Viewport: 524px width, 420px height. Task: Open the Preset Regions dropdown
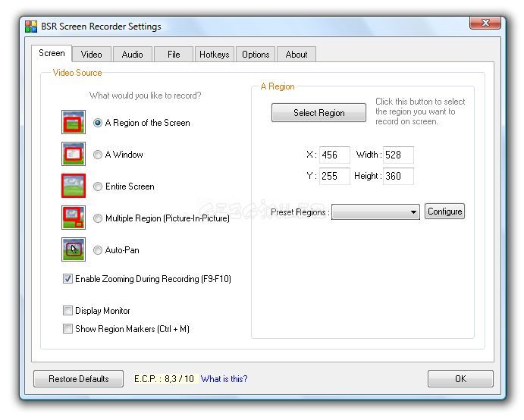pos(375,212)
